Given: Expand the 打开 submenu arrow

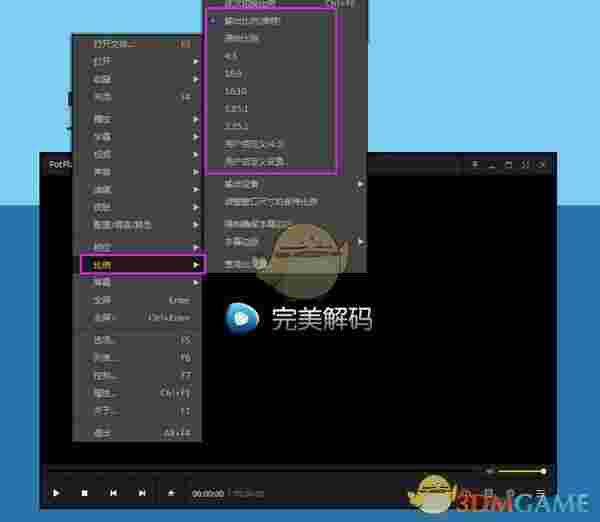Looking at the screenshot, I should pos(195,61).
